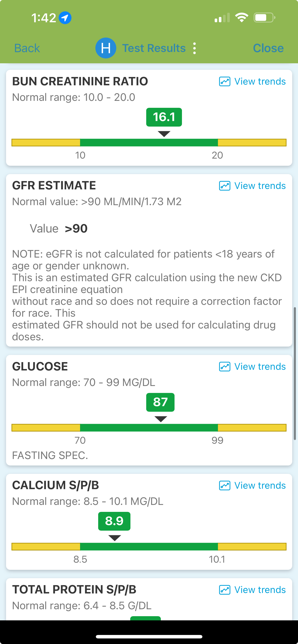
Task: Tap the Test Results title
Action: 154,48
